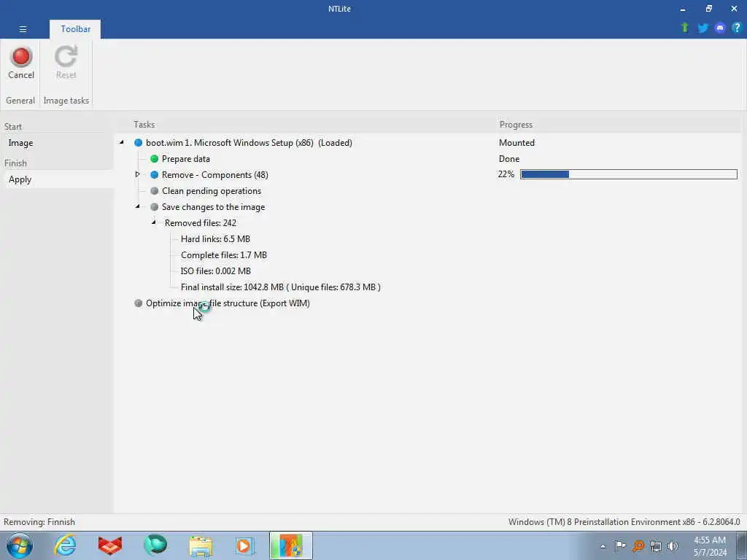Click the Progress column header
747x560 pixels.
tap(516, 125)
